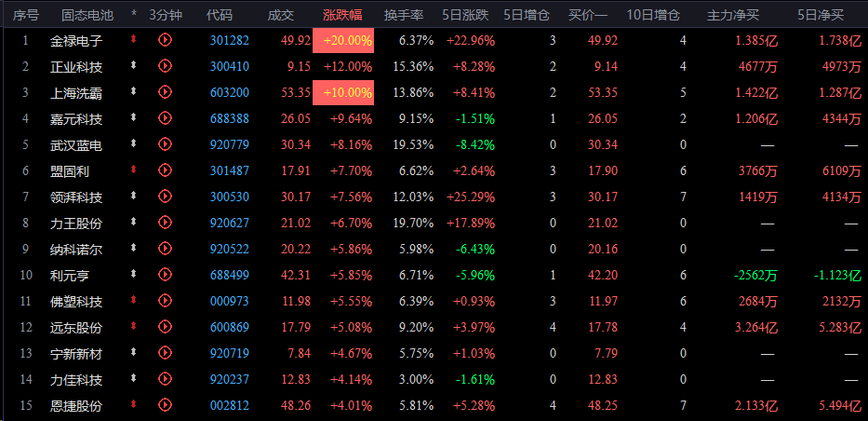This screenshot has width=868, height=421.
Task: Open 3-minute chart icon for 恩捷股份
Action: [x=165, y=404]
